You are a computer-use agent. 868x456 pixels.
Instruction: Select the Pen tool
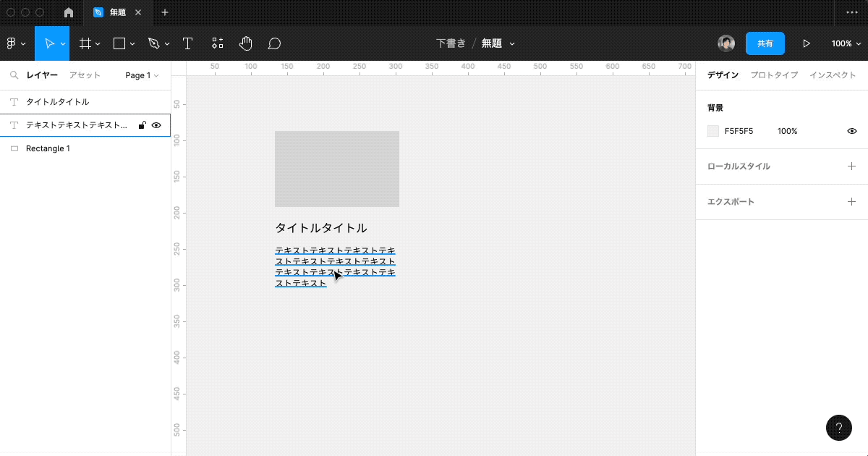point(153,43)
